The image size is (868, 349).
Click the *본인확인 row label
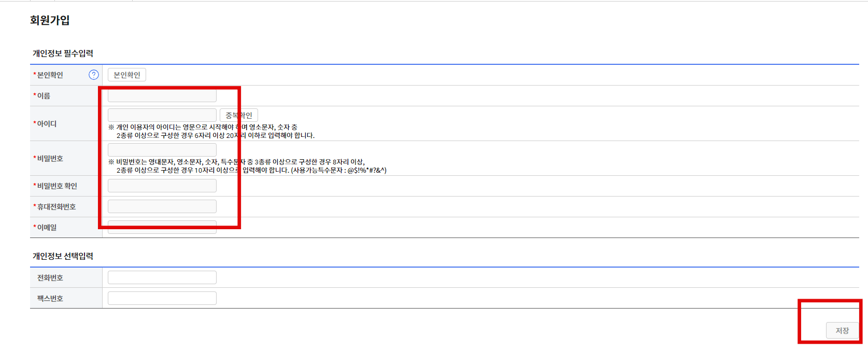[x=48, y=75]
